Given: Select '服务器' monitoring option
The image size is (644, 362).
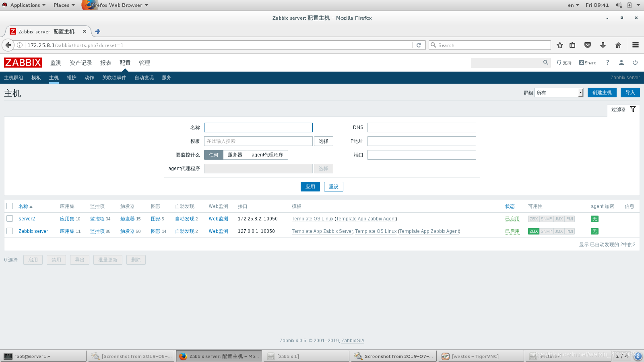Looking at the screenshot, I should point(235,155).
